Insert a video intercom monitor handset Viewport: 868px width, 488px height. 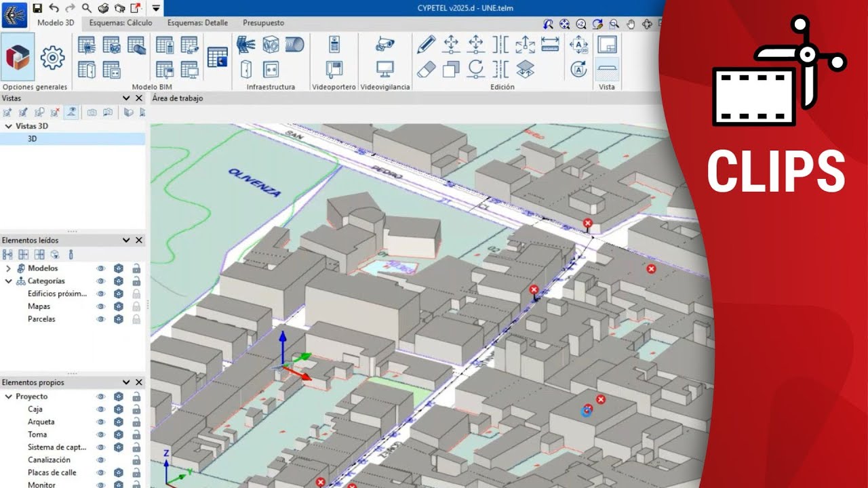tap(334, 68)
